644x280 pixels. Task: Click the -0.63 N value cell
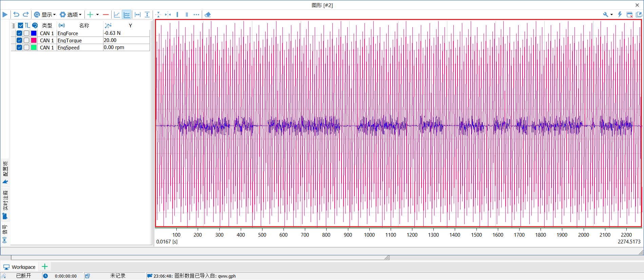click(x=126, y=33)
